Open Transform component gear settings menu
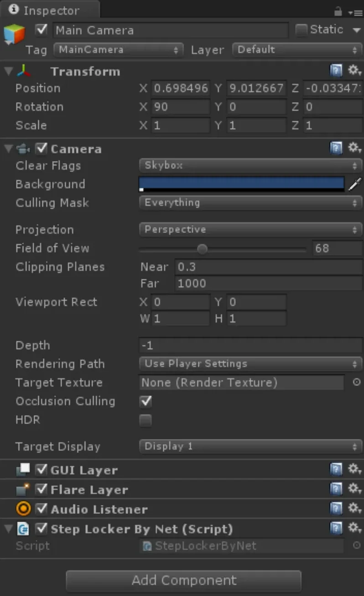 tap(354, 71)
